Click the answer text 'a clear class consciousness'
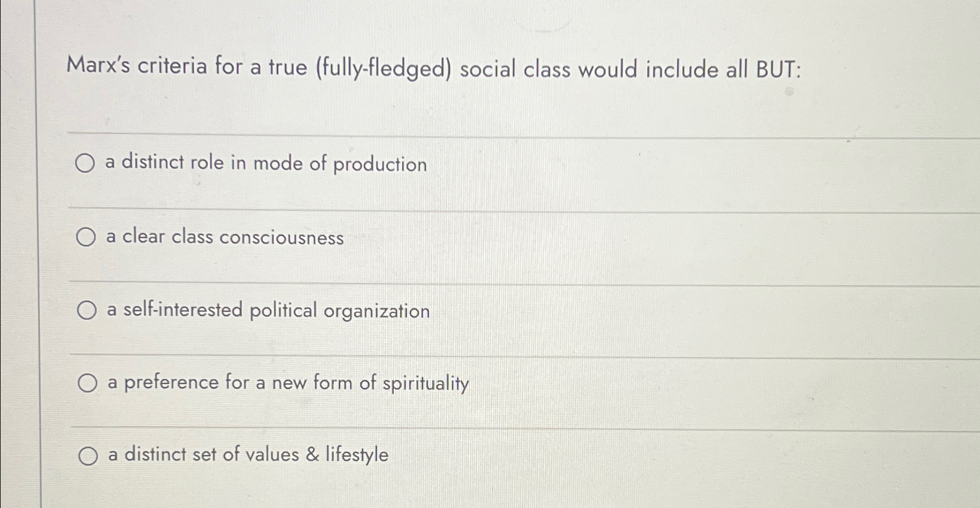Screen dimensions: 980x508 (224, 237)
